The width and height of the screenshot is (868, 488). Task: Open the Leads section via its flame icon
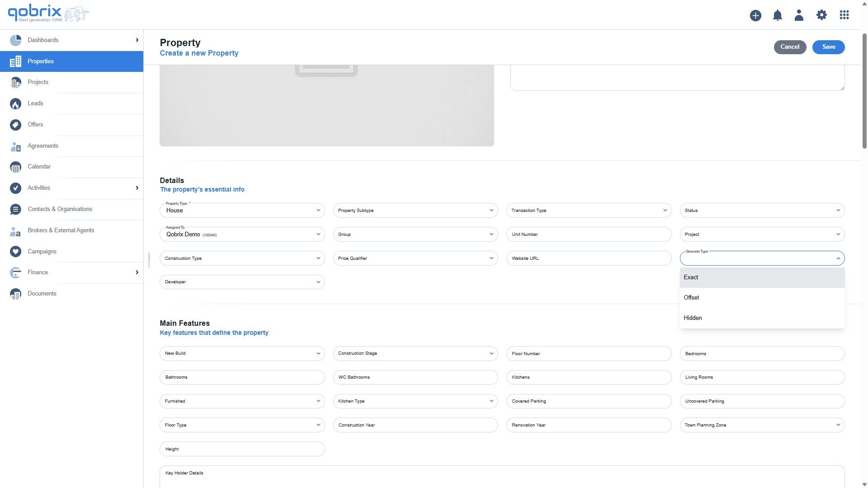pyautogui.click(x=15, y=103)
